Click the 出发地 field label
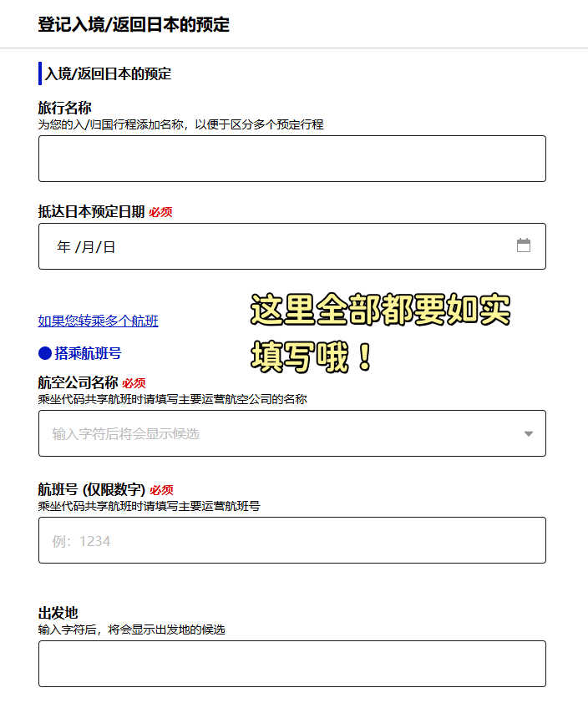 [x=58, y=613]
